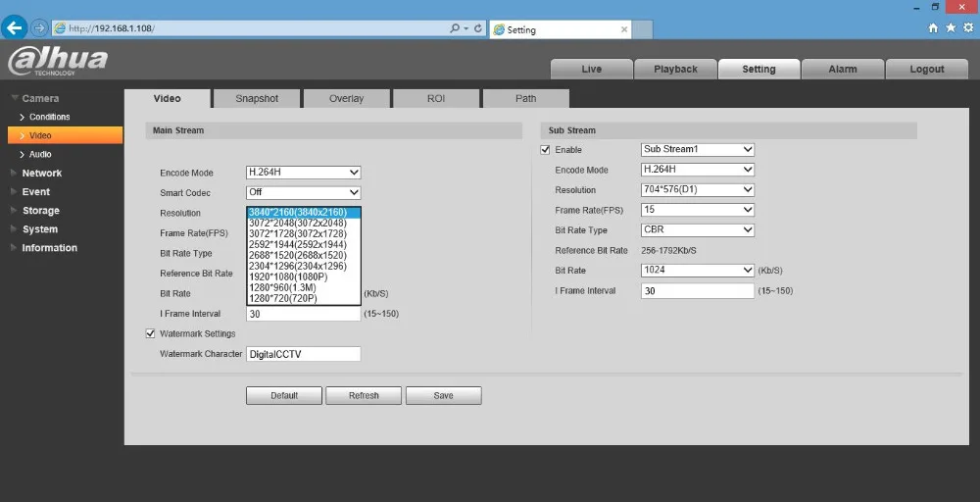Open the ROI tab
980x502 pixels.
point(436,99)
